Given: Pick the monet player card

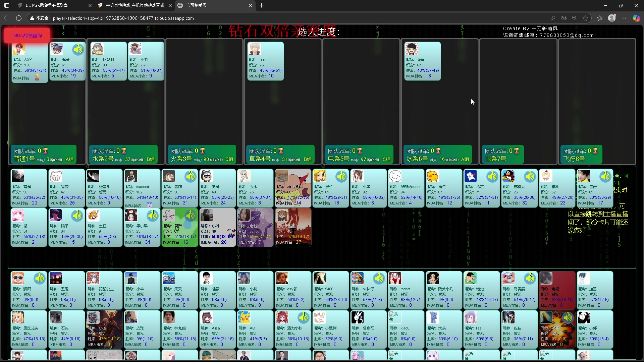Looking at the screenshot, I should pos(406,290).
